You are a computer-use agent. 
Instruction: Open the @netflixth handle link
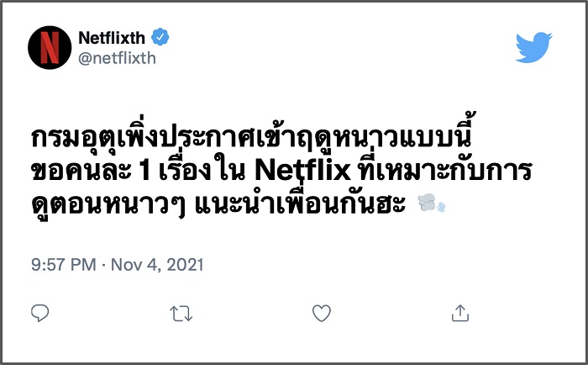coord(116,57)
